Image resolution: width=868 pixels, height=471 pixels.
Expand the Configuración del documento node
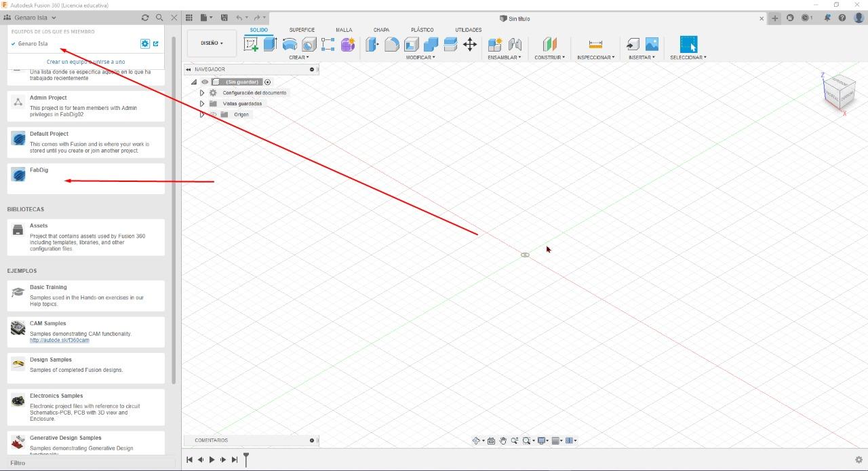coord(202,93)
